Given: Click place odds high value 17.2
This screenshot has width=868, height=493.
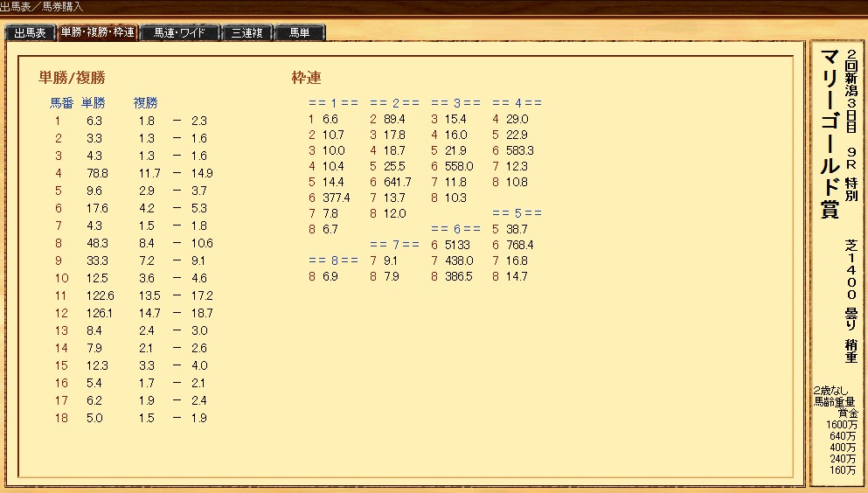Looking at the screenshot, I should pyautogui.click(x=202, y=295).
